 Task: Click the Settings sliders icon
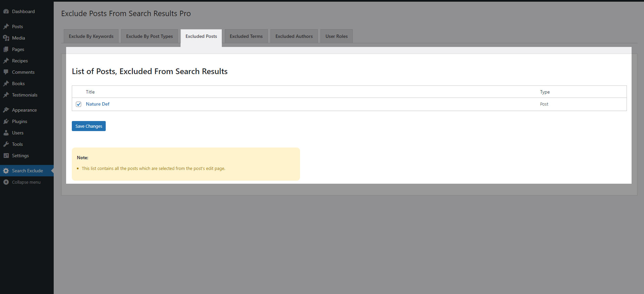click(x=6, y=156)
